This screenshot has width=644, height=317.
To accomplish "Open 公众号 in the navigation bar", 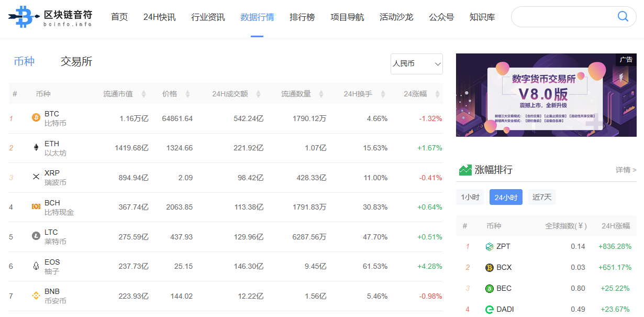I will (x=441, y=17).
